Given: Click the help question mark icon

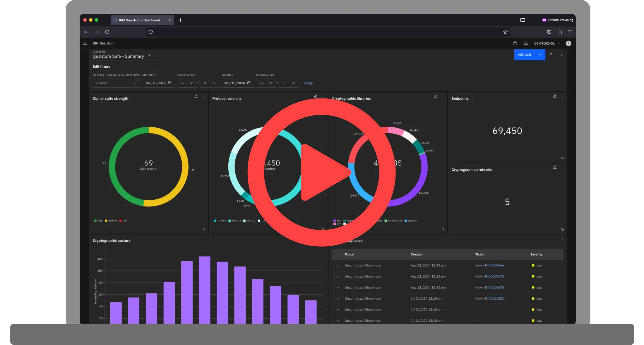Looking at the screenshot, I should [x=515, y=43].
